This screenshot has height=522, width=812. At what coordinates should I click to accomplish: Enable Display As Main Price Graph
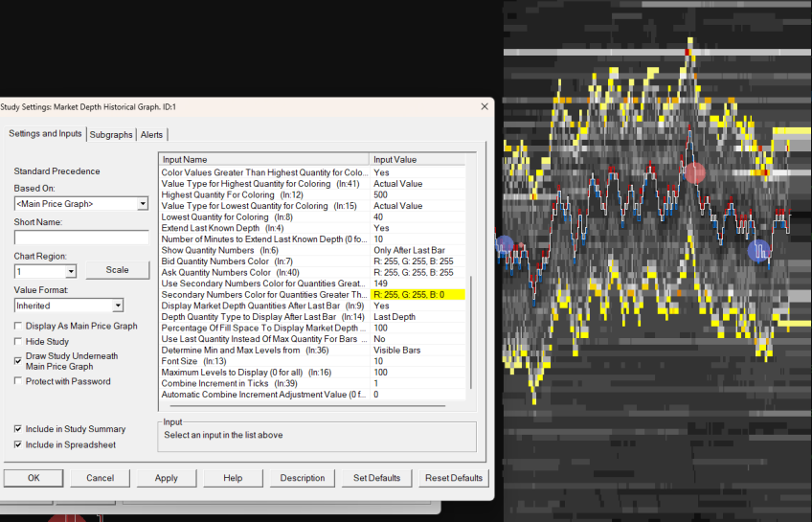(18, 327)
